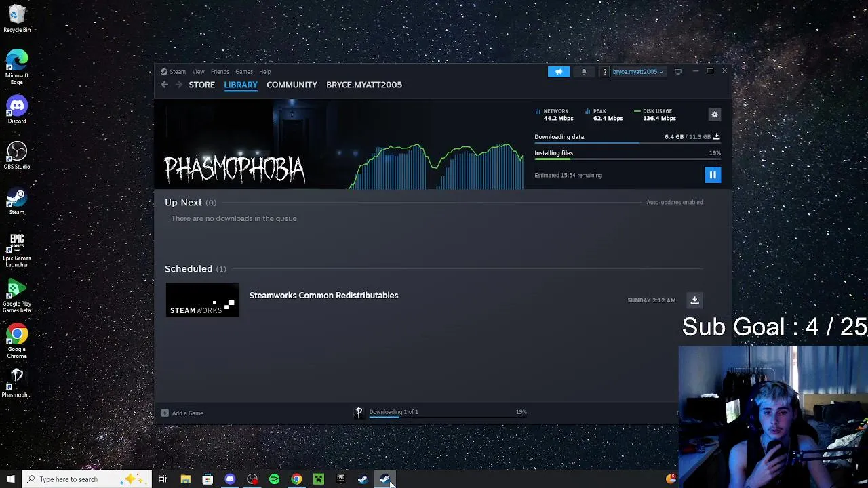Click the Scheduled heading

point(189,269)
